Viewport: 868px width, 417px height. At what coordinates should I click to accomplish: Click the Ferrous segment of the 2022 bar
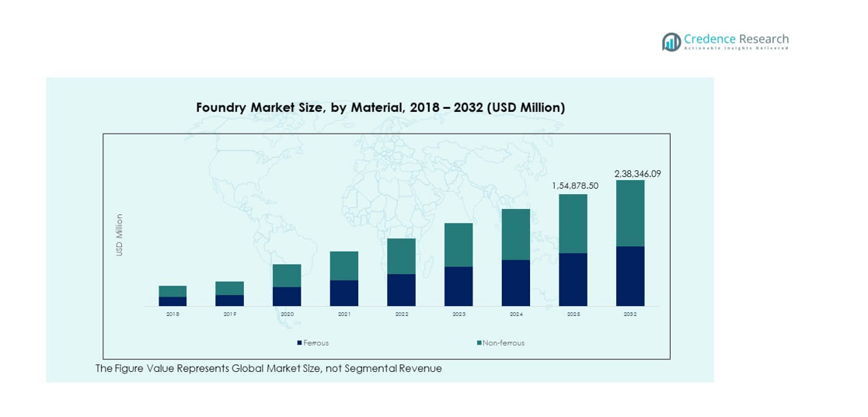coord(401,290)
